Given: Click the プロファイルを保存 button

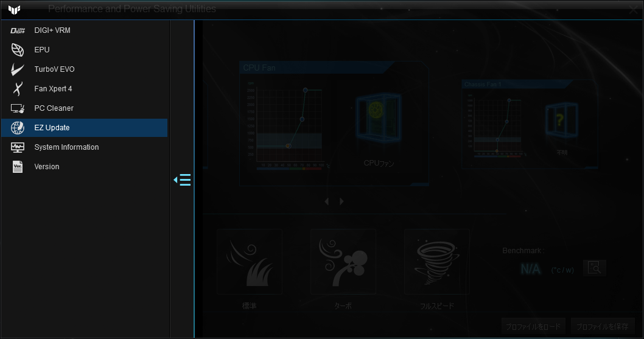Looking at the screenshot, I should pos(602,327).
